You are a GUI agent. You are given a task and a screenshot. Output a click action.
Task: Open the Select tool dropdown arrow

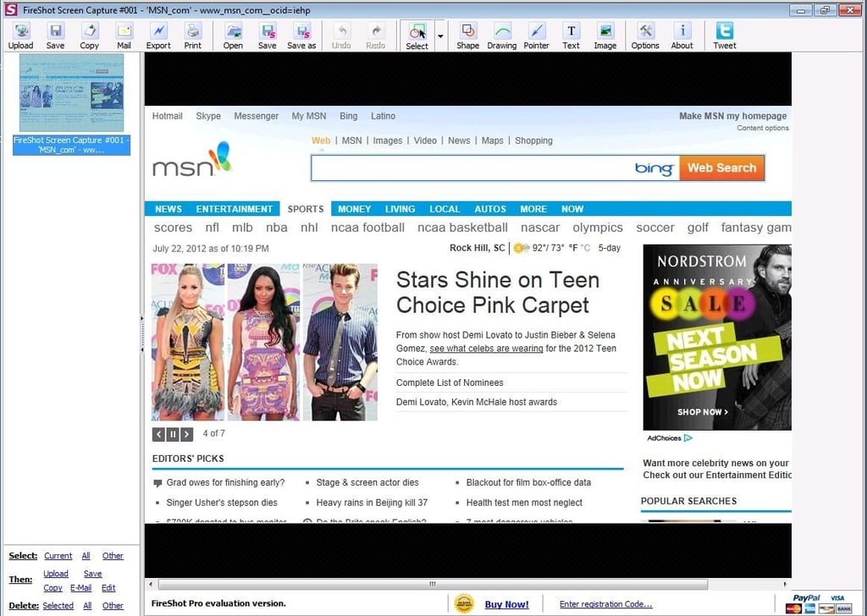440,36
